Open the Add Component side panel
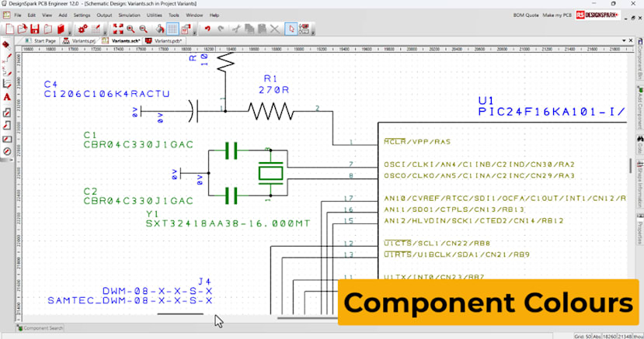 pyautogui.click(x=640, y=108)
